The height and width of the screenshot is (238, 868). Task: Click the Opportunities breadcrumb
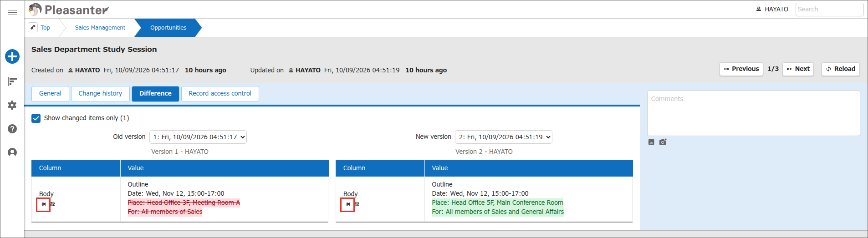tap(168, 28)
